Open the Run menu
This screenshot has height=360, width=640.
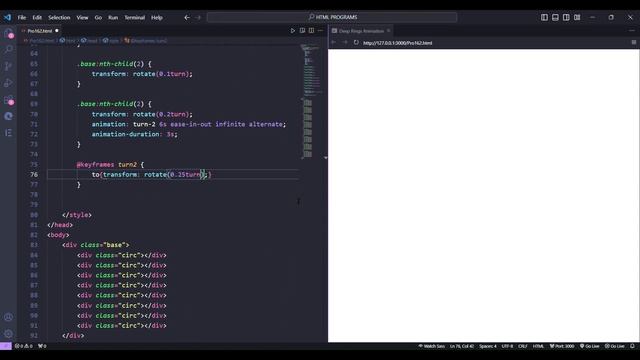coord(113,18)
